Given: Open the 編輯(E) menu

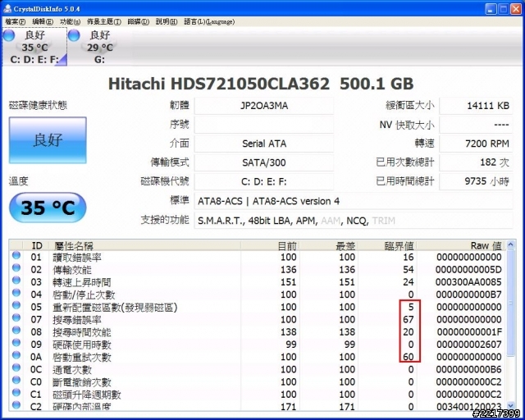Looking at the screenshot, I should pos(43,22).
